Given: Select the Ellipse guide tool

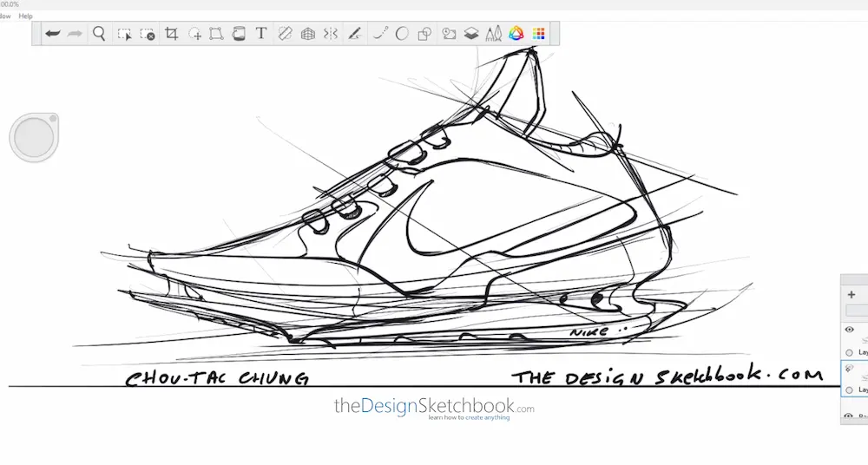Looking at the screenshot, I should [403, 34].
